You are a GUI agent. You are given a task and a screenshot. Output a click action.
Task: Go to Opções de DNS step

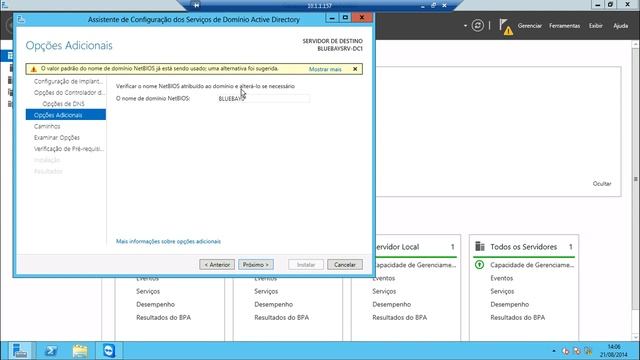63,104
